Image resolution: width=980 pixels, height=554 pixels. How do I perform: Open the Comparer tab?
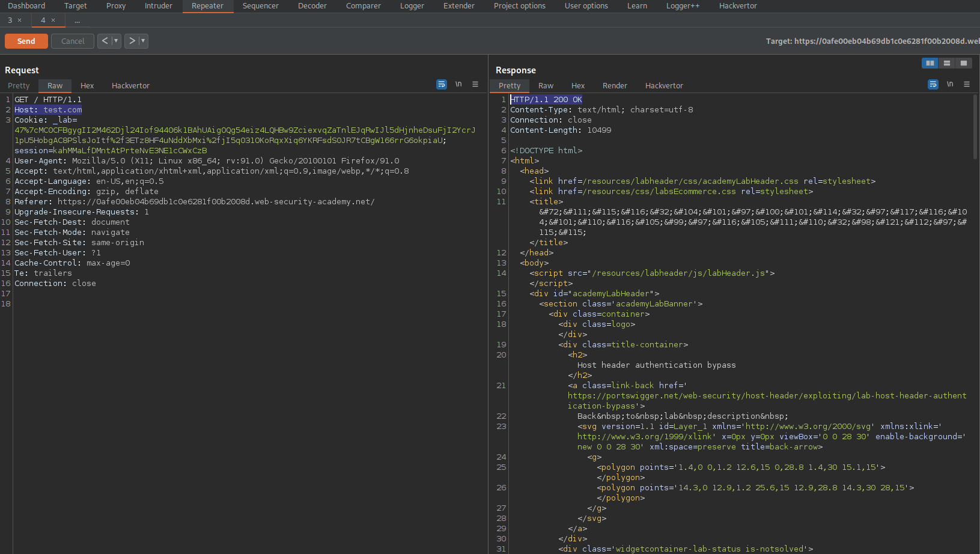click(364, 6)
